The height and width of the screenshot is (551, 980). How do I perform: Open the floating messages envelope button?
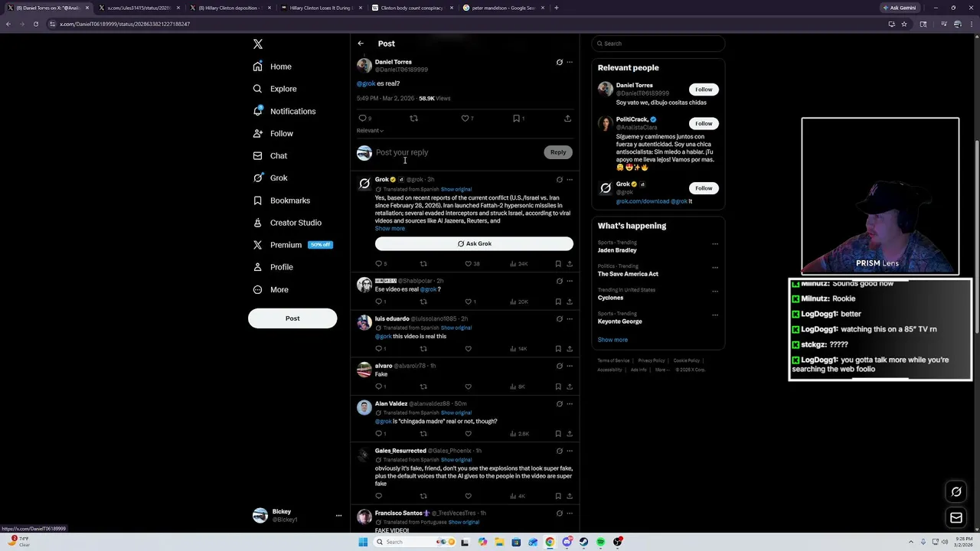click(956, 518)
